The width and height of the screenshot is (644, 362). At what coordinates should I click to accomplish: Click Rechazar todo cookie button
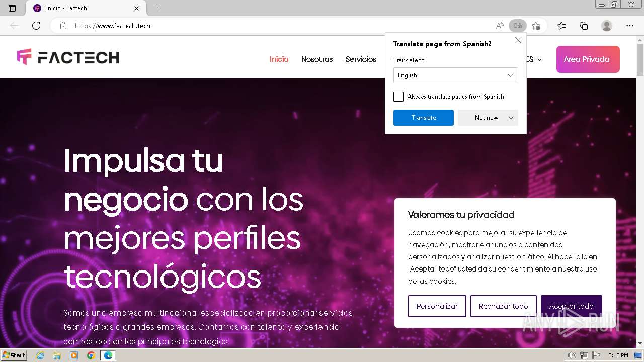(504, 306)
